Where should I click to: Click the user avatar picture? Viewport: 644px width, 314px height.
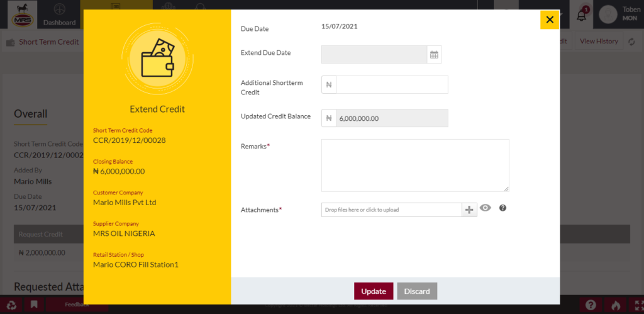tap(608, 15)
